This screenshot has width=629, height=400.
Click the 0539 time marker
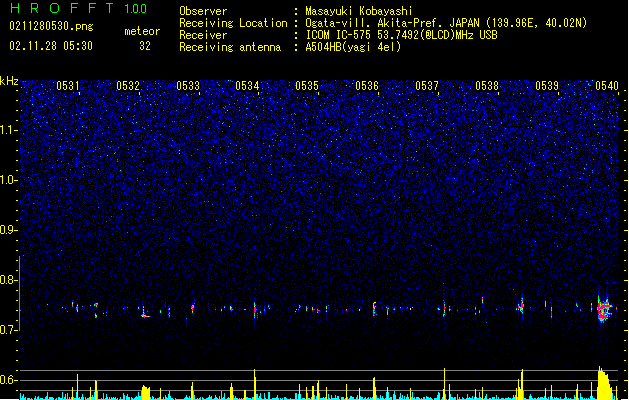click(547, 86)
